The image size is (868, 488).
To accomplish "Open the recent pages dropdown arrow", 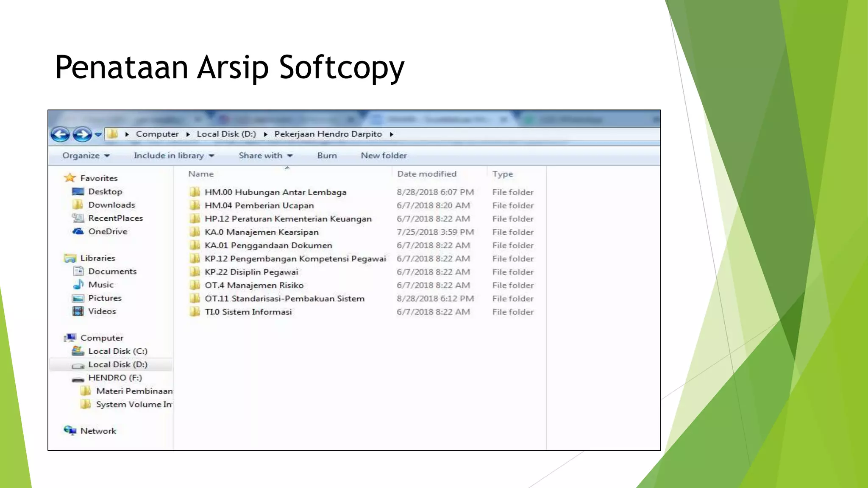I will tap(98, 134).
